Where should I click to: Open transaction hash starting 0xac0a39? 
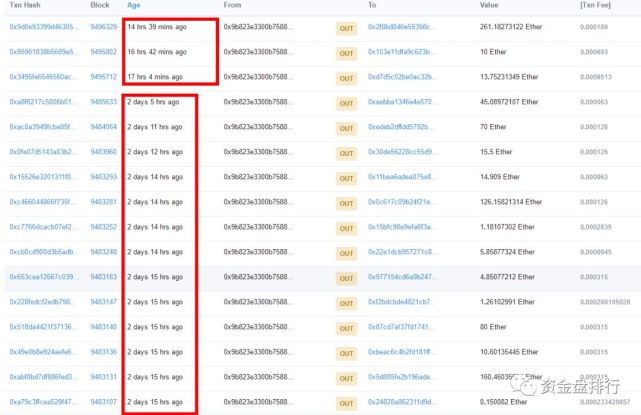tap(43, 127)
